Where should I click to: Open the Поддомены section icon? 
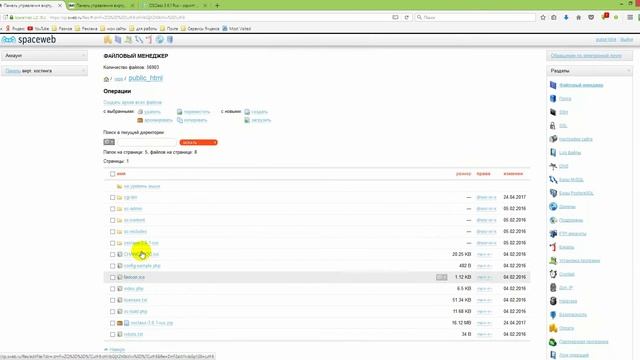(553, 220)
